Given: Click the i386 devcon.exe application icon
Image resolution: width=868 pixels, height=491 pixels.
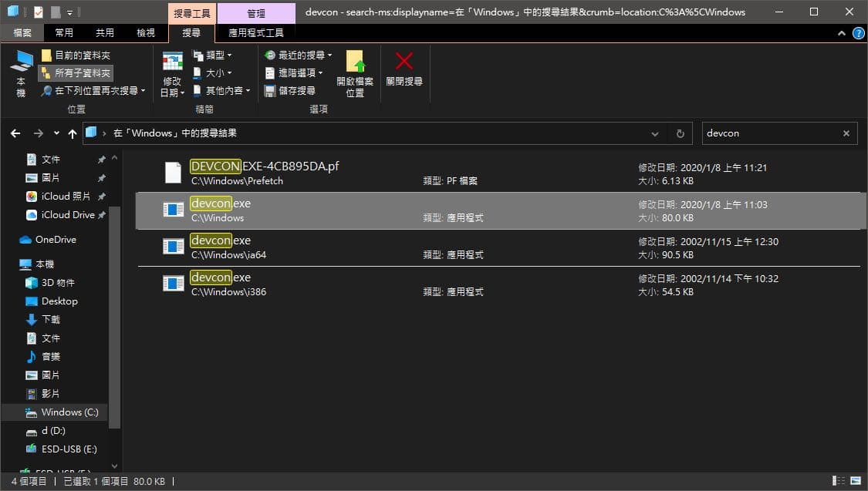Looking at the screenshot, I should pyautogui.click(x=174, y=283).
